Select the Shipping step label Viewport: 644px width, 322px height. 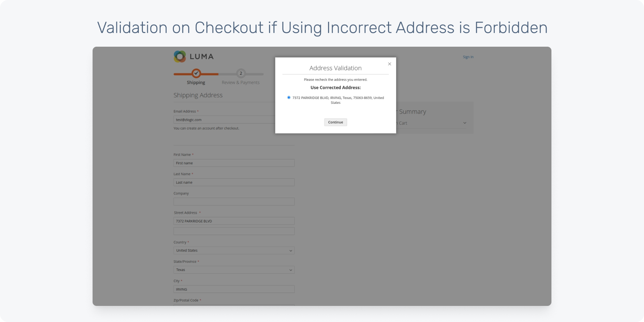196,83
